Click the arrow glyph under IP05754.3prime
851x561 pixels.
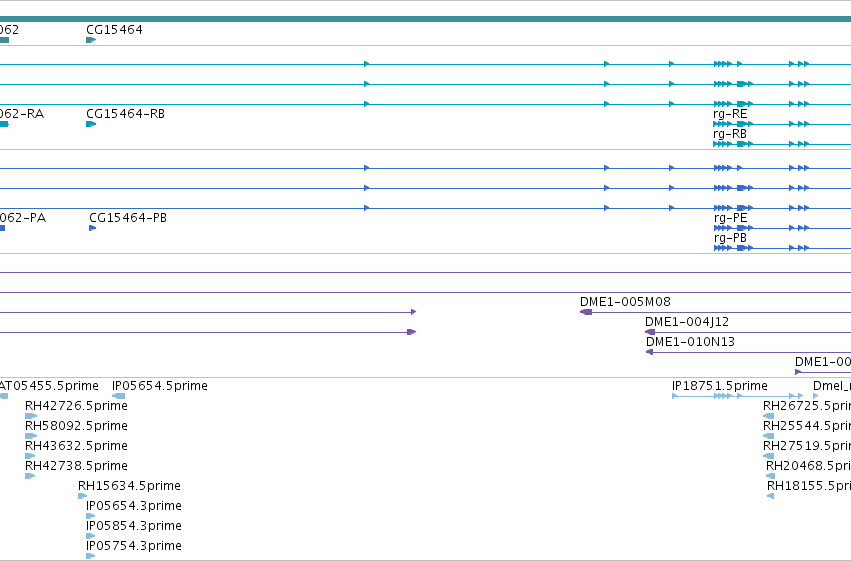pos(91,556)
